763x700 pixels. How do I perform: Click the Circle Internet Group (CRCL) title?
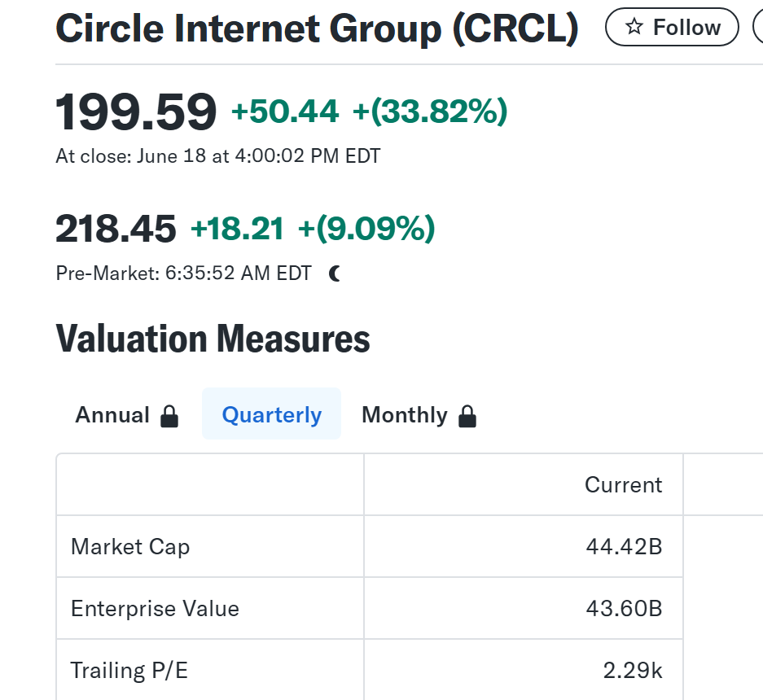[x=317, y=28]
